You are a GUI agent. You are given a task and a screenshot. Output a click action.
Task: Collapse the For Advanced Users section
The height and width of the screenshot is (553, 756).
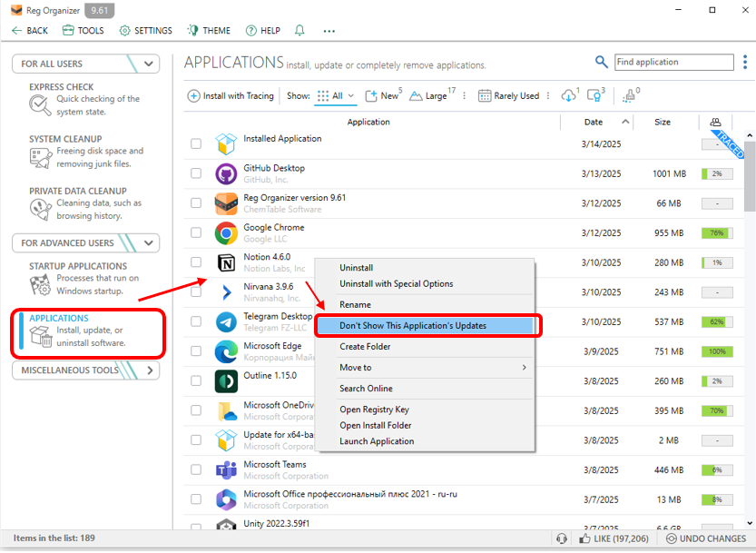pyautogui.click(x=149, y=242)
